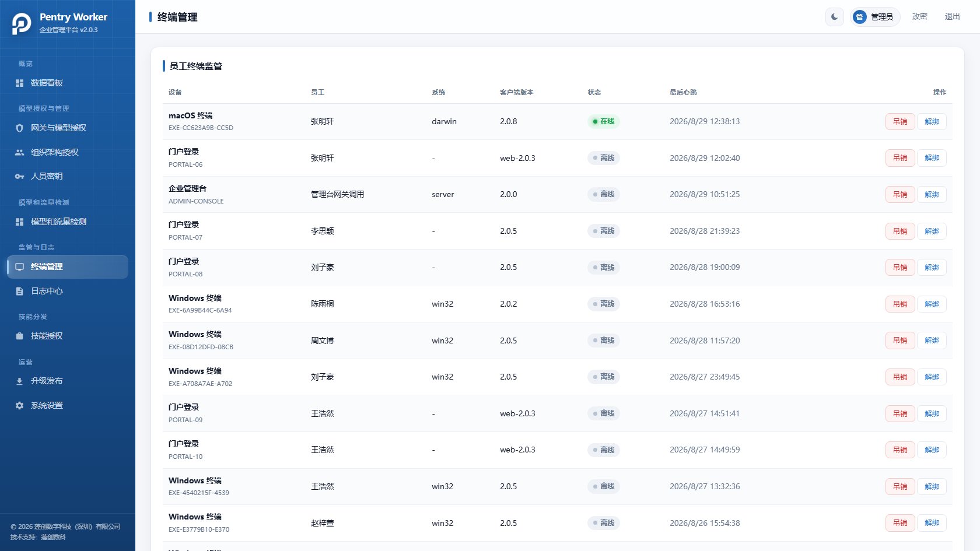Click the 改密 link in header
The image size is (980, 551).
pos(920,17)
